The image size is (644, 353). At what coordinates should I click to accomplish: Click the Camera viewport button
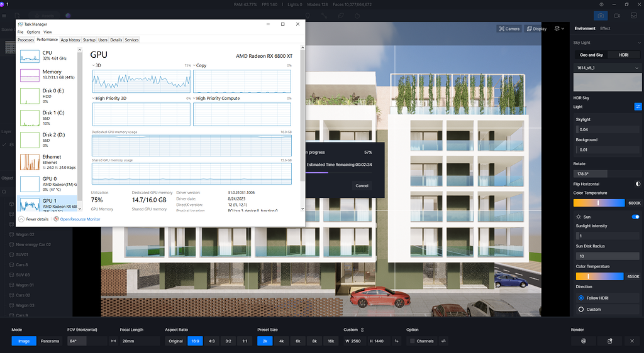pos(509,29)
